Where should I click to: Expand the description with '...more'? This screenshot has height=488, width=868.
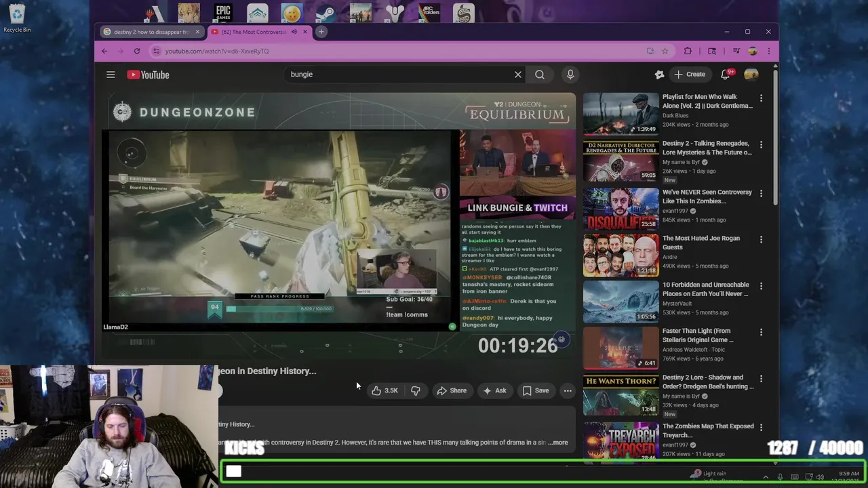click(x=558, y=443)
